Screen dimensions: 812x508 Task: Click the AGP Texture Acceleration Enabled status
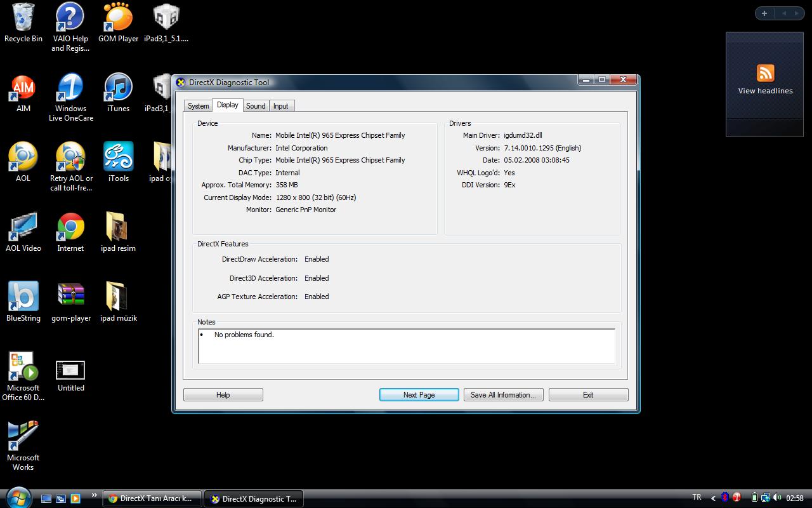point(317,297)
